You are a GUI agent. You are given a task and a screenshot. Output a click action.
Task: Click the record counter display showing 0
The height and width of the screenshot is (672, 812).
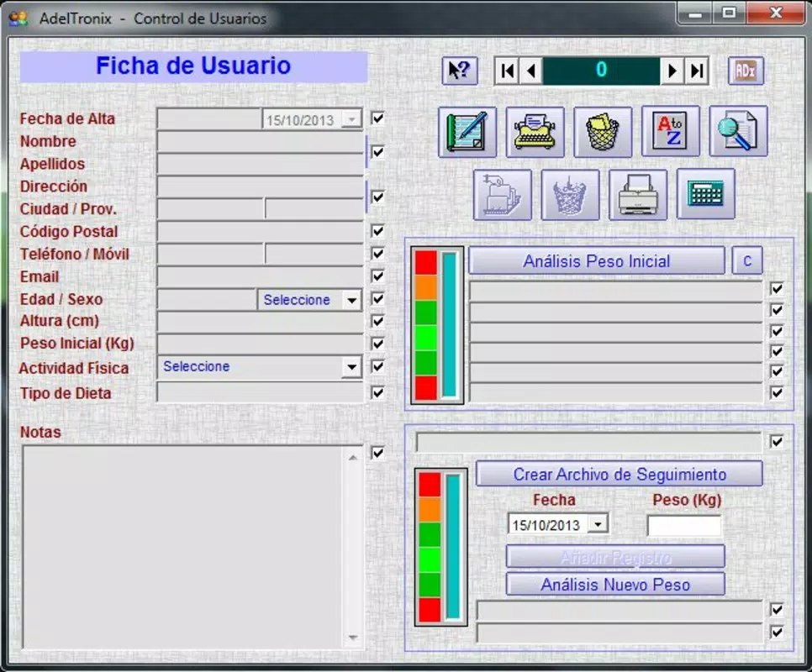601,71
